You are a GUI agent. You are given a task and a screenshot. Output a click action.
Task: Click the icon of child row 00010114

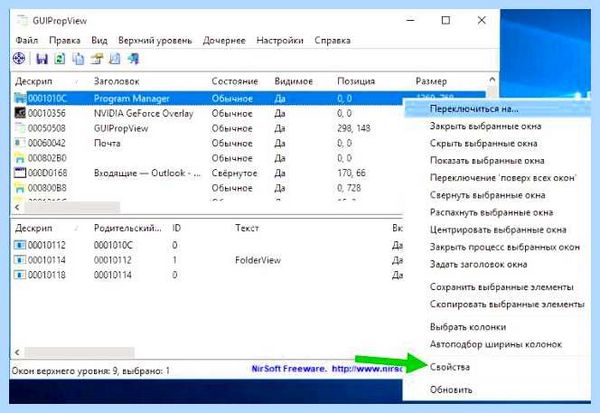(x=20, y=260)
